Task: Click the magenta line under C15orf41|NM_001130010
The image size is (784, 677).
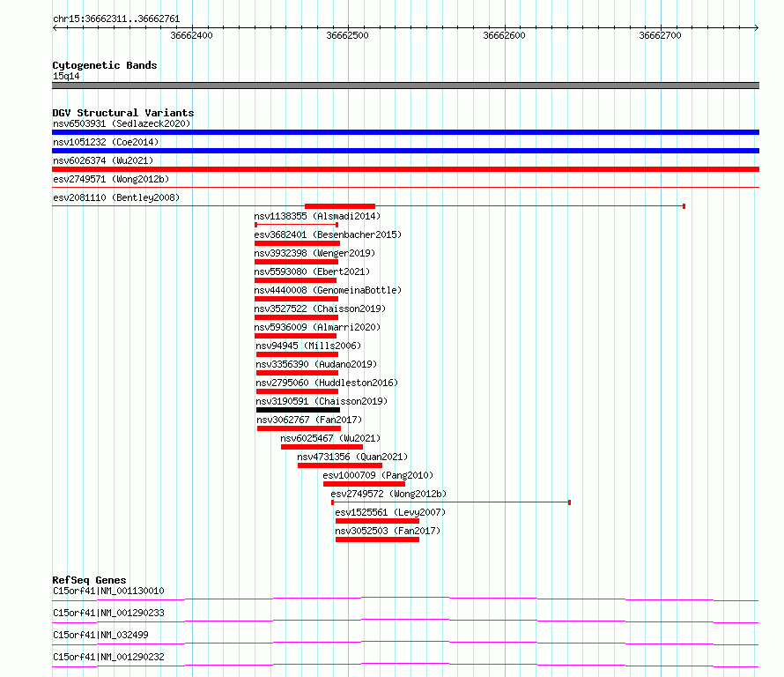Action: click(405, 599)
